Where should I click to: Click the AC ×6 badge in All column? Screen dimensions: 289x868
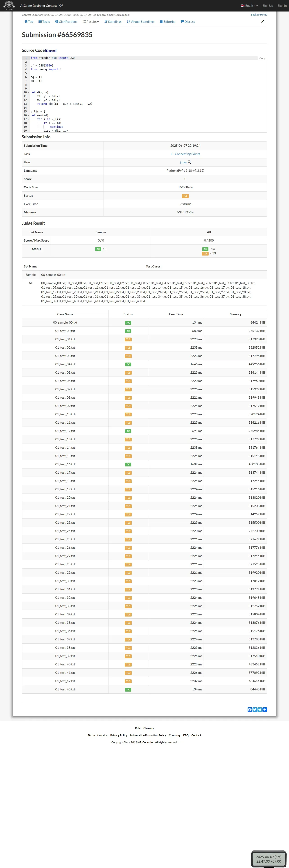tap(205, 249)
